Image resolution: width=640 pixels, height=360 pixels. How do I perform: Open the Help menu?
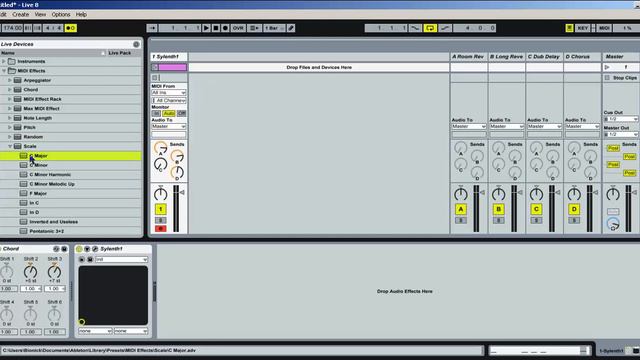[81, 14]
